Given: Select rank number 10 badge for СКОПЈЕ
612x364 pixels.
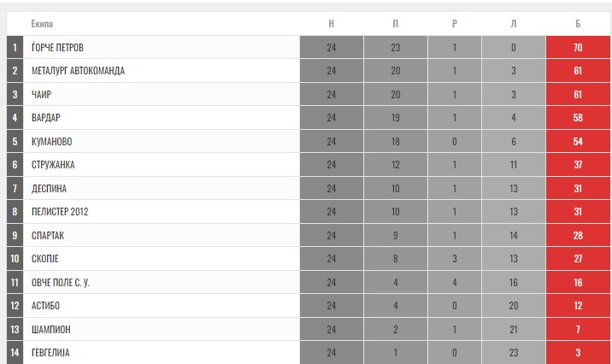Looking at the screenshot, I should tap(15, 259).
